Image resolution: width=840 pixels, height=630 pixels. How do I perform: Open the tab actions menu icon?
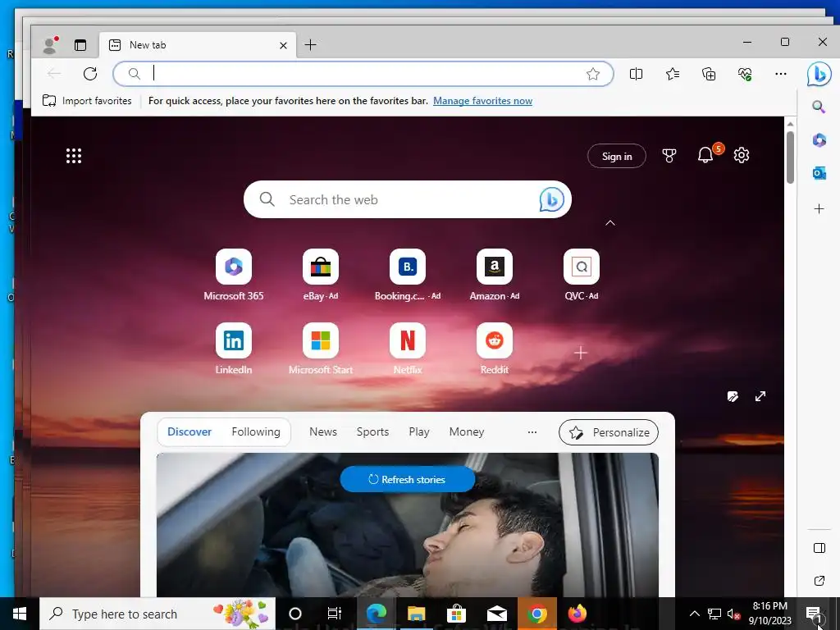(x=80, y=45)
